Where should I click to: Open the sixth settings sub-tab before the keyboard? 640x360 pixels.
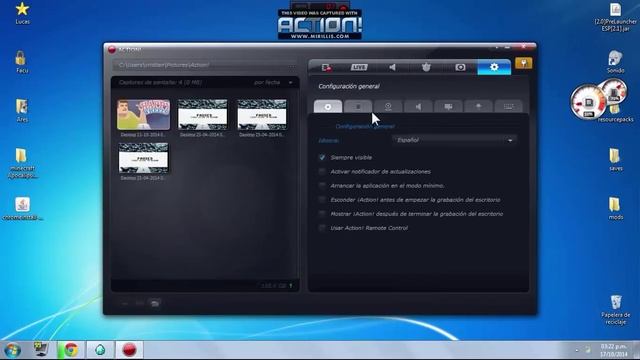tap(478, 107)
